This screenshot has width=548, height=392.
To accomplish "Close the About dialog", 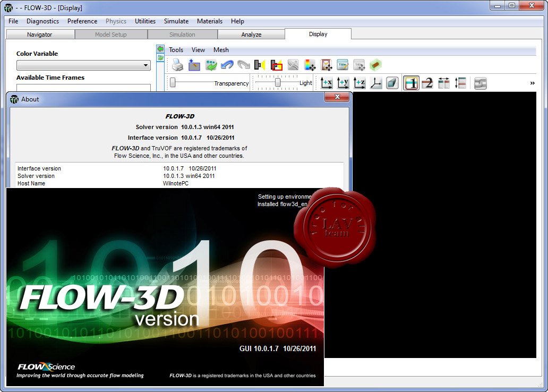I will click(337, 97).
